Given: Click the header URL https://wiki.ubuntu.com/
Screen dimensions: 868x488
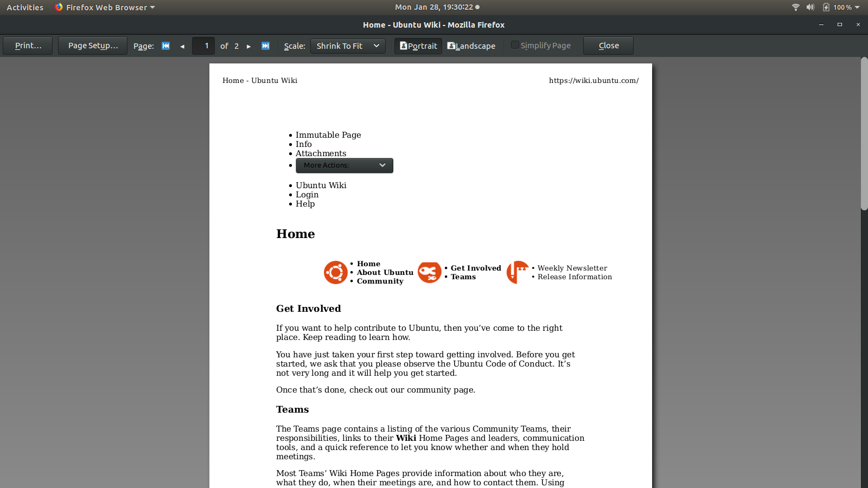Looking at the screenshot, I should tap(593, 81).
